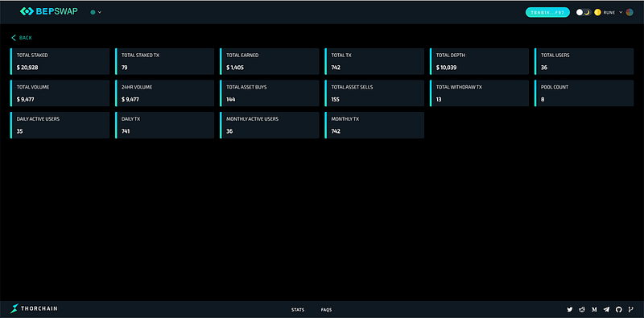Screen dimensions: 644x318
Task: Click the Total Asset Buys value 144
Action: click(x=230, y=100)
